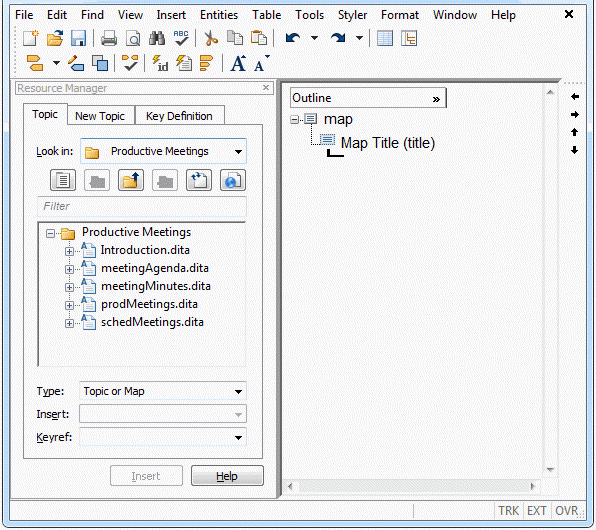Screen dimensions: 596x530
Task: Expand Outline view options chevron
Action: [436, 99]
